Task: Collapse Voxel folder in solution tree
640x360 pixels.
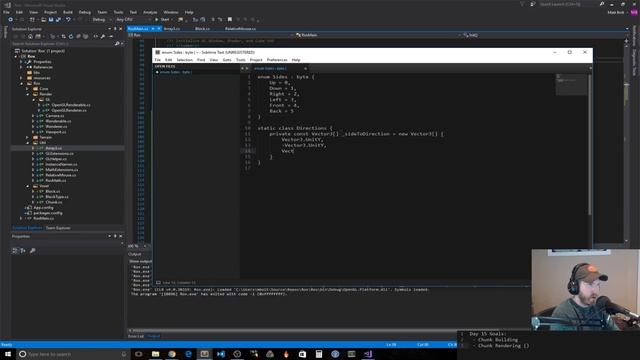Action: pyautogui.click(x=27, y=186)
